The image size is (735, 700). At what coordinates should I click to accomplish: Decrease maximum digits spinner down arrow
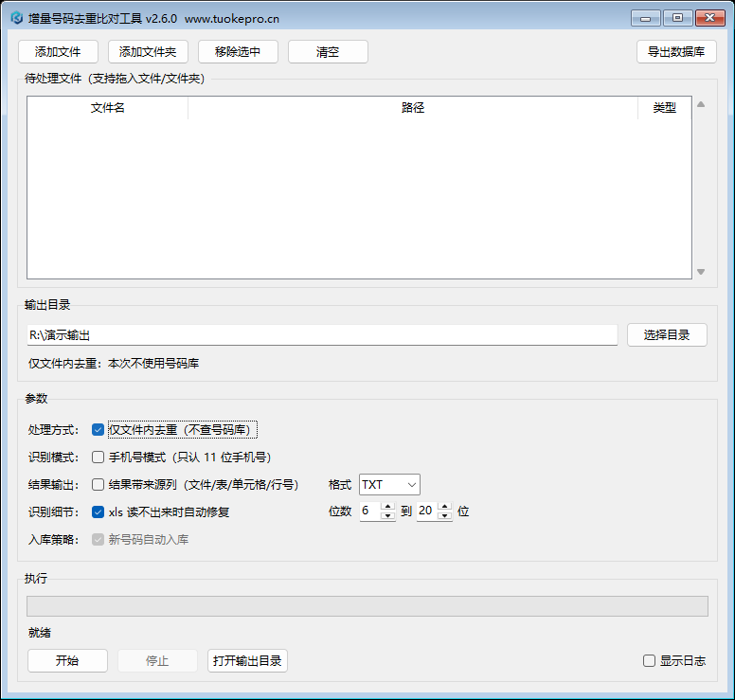coord(445,515)
